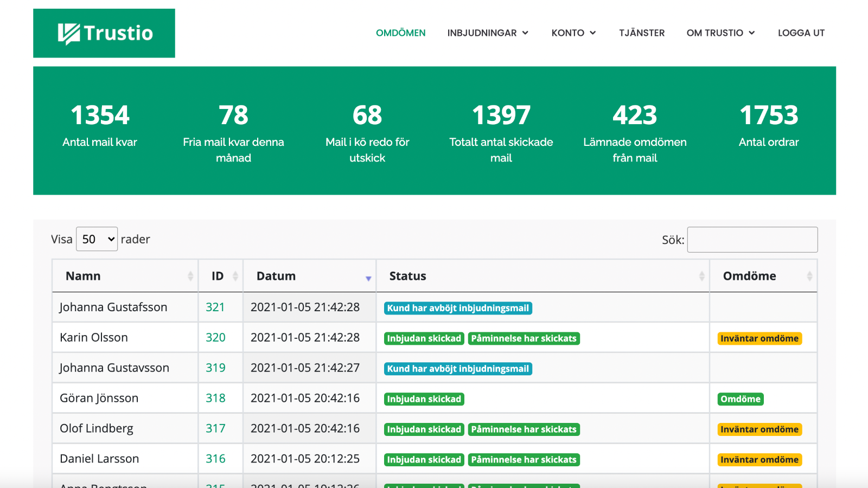
Task: Open order ID 321 link
Action: [215, 307]
